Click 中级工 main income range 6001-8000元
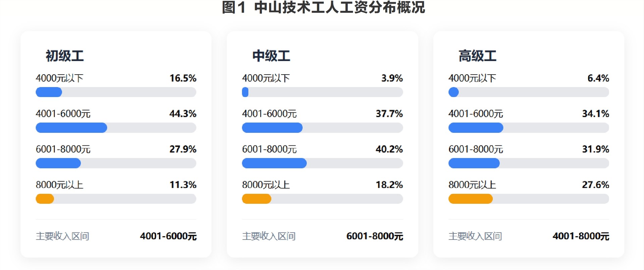The image size is (644, 270). [x=375, y=236]
